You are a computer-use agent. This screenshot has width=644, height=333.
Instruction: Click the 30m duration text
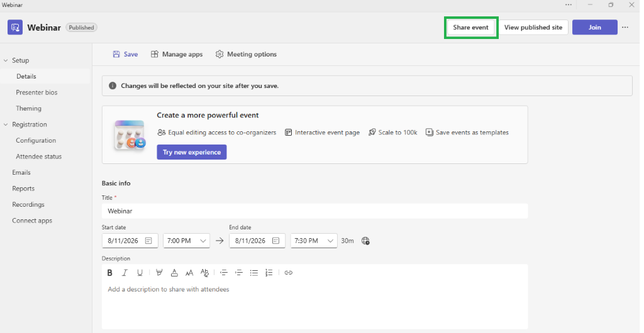point(347,241)
